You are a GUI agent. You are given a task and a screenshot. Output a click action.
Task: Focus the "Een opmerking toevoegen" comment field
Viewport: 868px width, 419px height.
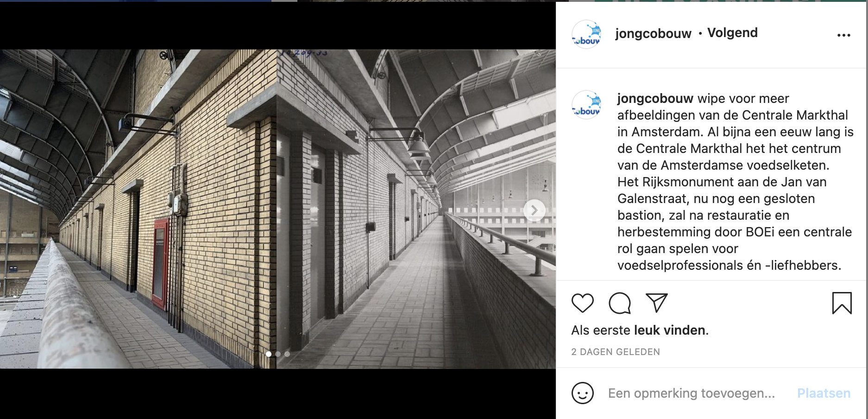point(691,394)
